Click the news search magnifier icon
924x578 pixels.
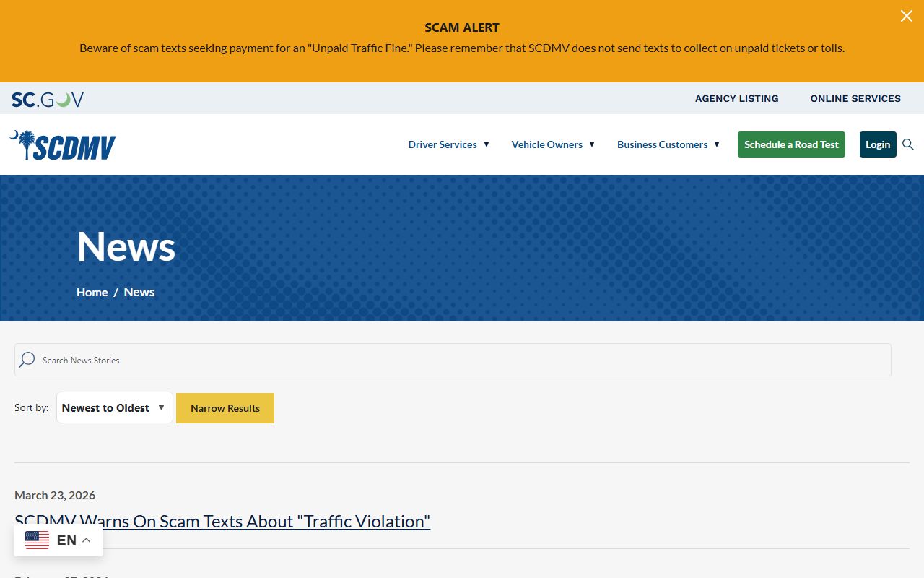click(27, 360)
